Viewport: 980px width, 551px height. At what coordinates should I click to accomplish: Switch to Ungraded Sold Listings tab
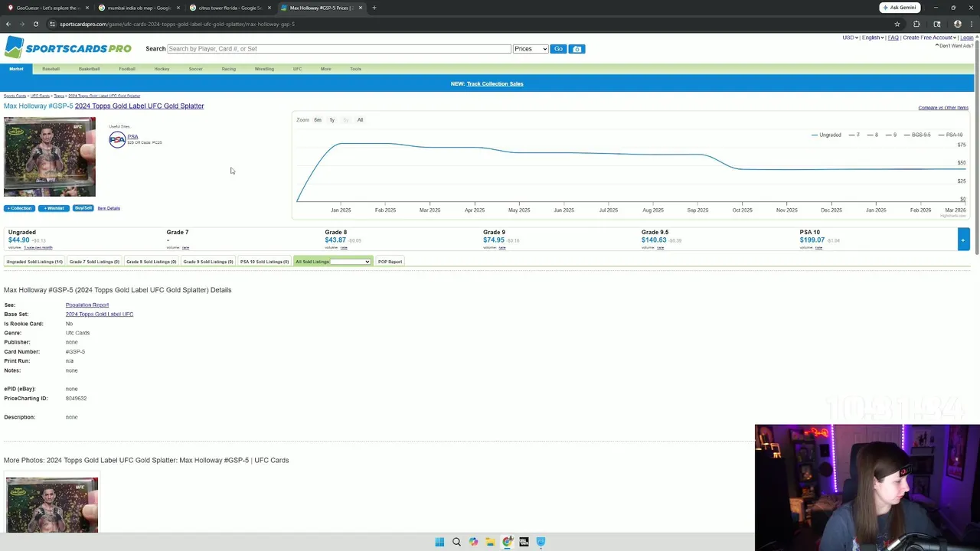tap(34, 262)
